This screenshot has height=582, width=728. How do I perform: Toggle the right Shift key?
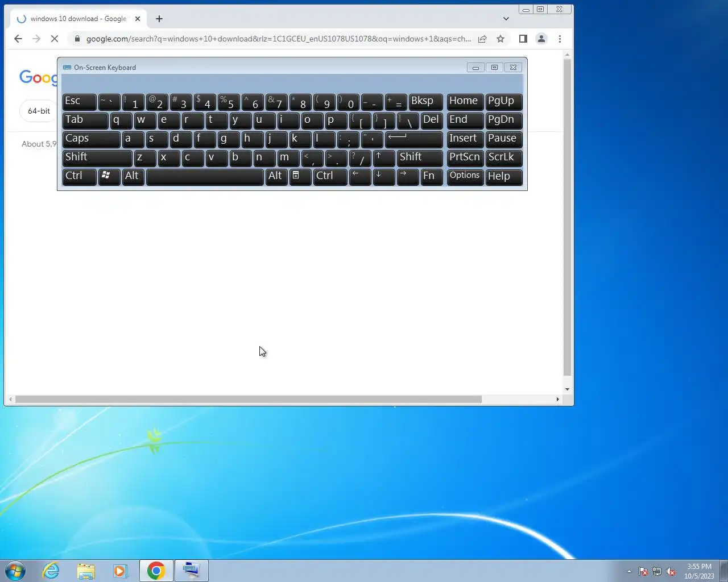pyautogui.click(x=420, y=158)
